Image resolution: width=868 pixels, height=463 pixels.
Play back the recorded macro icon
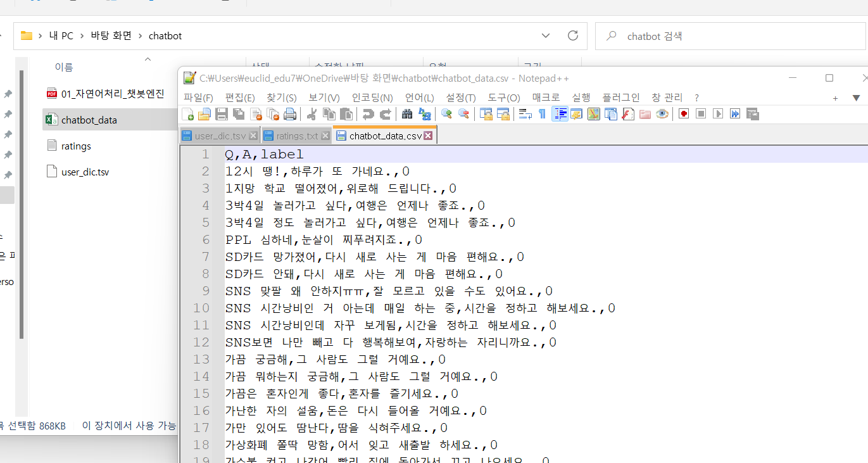pyautogui.click(x=718, y=114)
